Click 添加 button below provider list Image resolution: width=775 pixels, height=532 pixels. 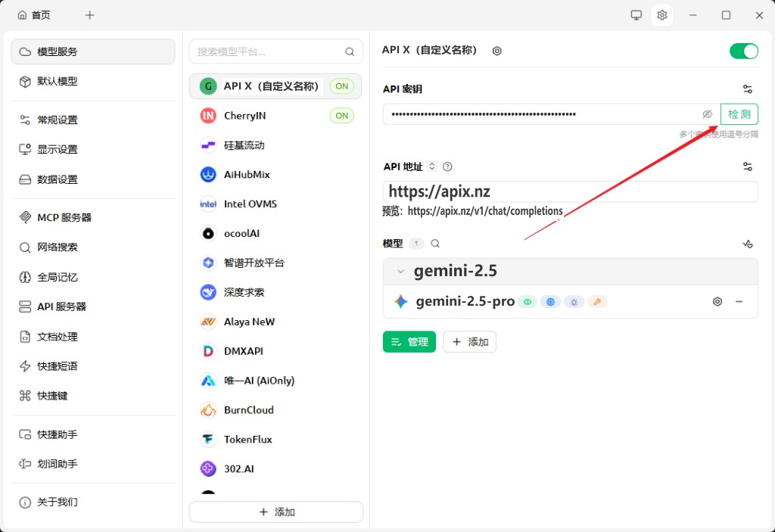pyautogui.click(x=275, y=512)
